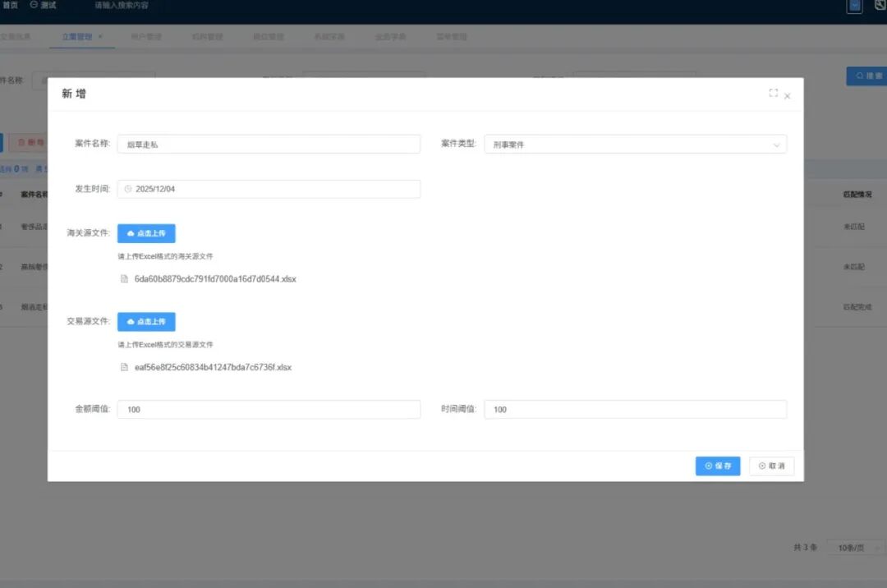The image size is (887, 588).
Task: Click the file icon beside 6da60b8879cdc791fd7000a16d7d0544.xlsx
Action: pyautogui.click(x=125, y=279)
